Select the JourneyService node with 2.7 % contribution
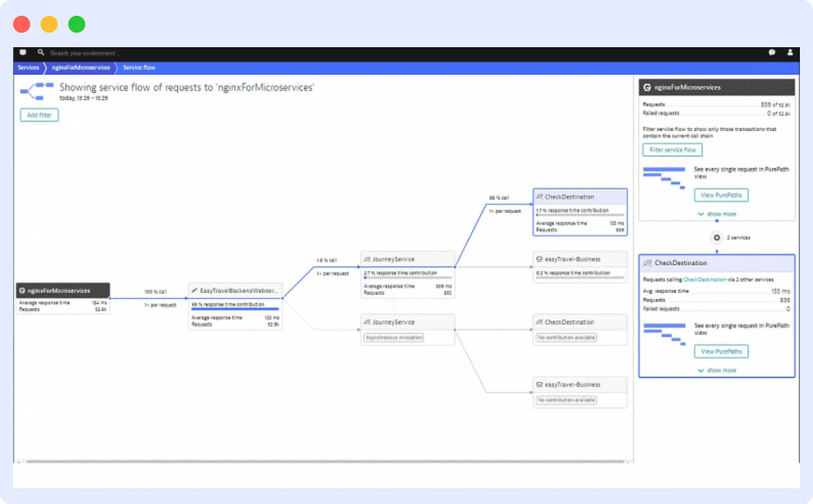This screenshot has height=504, width=813. pyautogui.click(x=408, y=275)
